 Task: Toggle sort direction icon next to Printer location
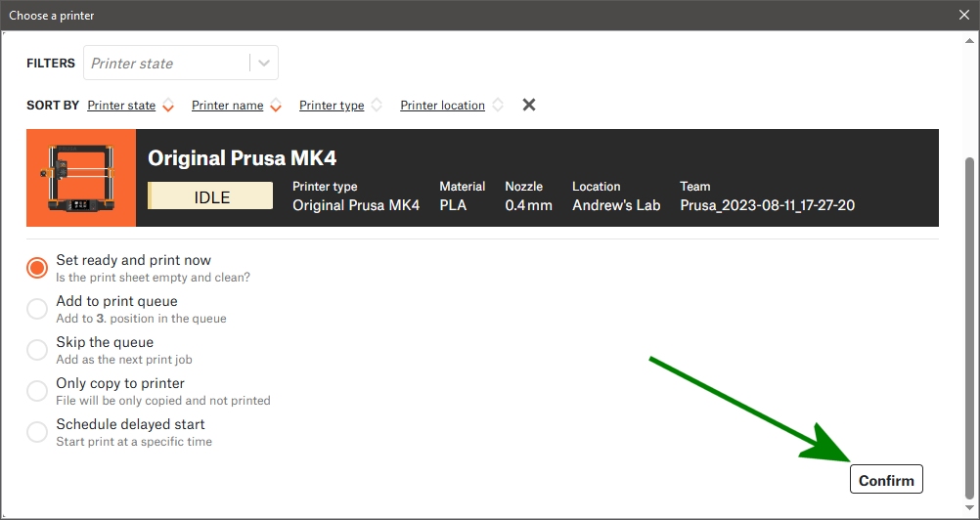[x=498, y=105]
